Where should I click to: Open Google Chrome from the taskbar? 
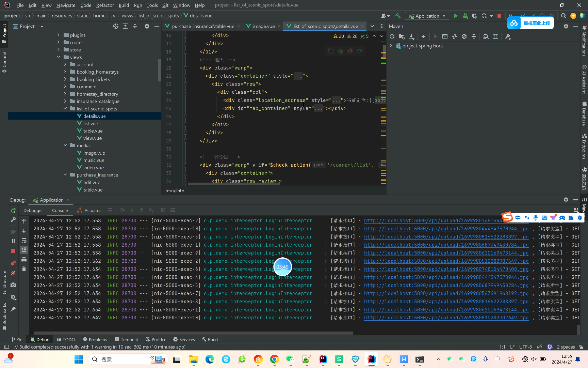point(274,359)
